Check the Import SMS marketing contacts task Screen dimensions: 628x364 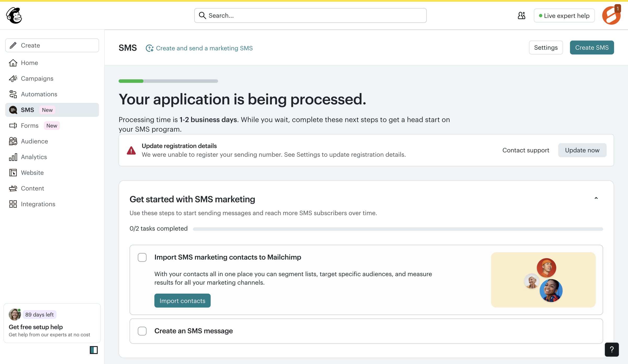142,257
